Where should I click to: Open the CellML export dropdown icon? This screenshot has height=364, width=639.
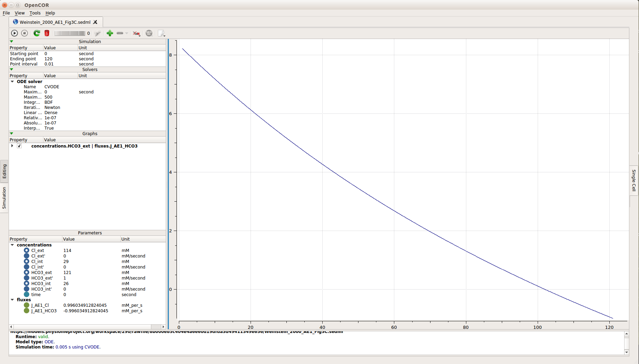click(x=137, y=33)
